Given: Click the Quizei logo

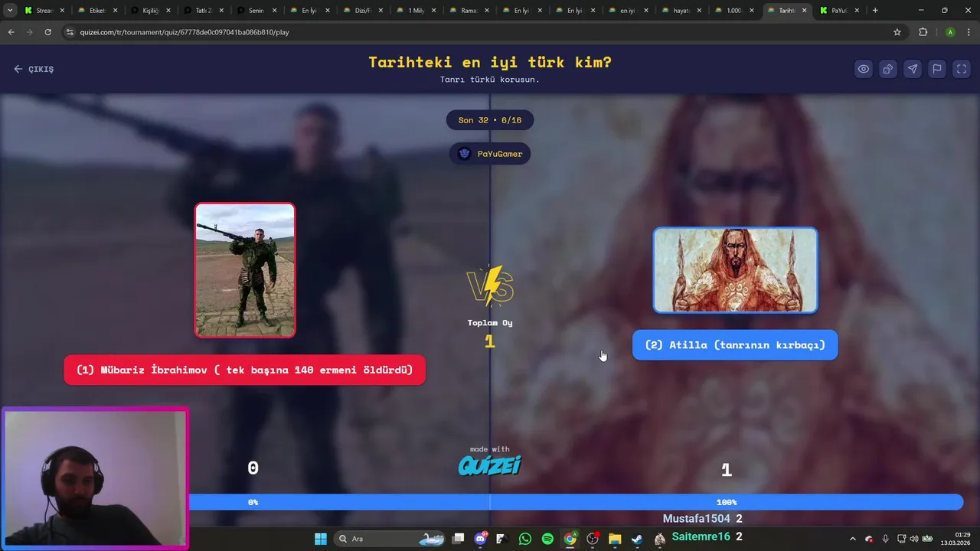Looking at the screenshot, I should 490,465.
